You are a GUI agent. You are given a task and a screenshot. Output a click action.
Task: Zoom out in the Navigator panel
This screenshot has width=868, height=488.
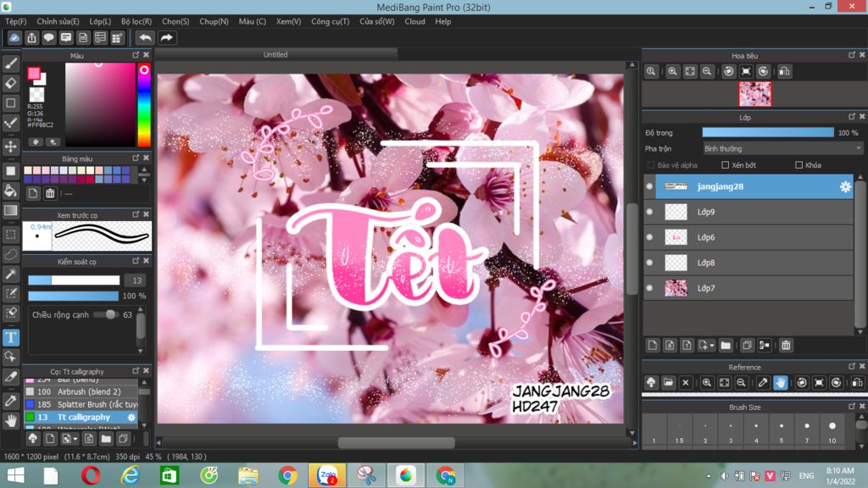pyautogui.click(x=707, y=71)
